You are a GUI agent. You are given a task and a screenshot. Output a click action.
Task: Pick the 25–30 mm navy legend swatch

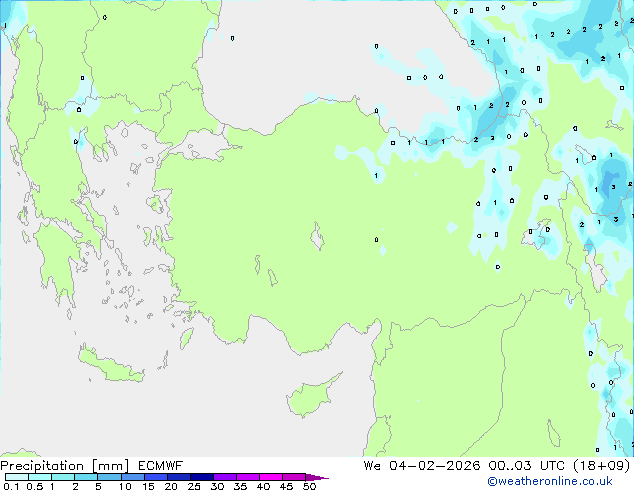pyautogui.click(x=202, y=477)
